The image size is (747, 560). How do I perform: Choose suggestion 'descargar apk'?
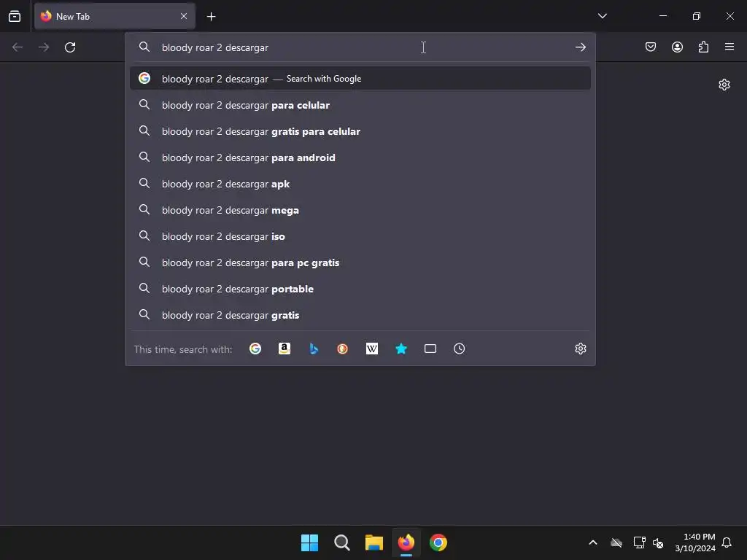click(360, 184)
